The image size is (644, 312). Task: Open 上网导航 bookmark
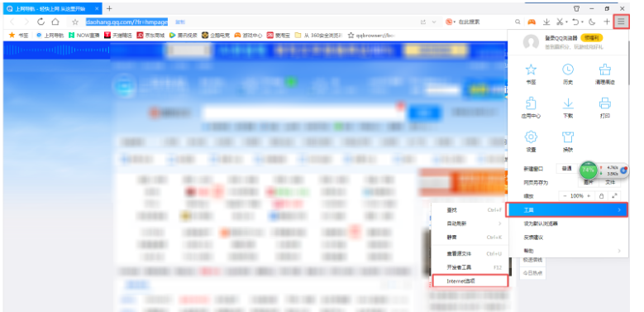[x=50, y=36]
